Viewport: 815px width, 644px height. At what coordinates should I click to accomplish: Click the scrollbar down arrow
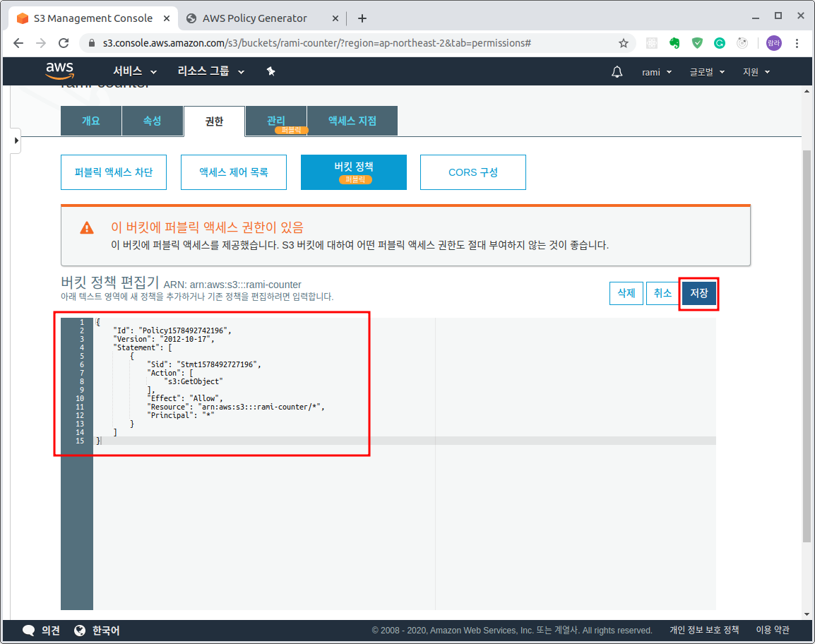tap(807, 614)
